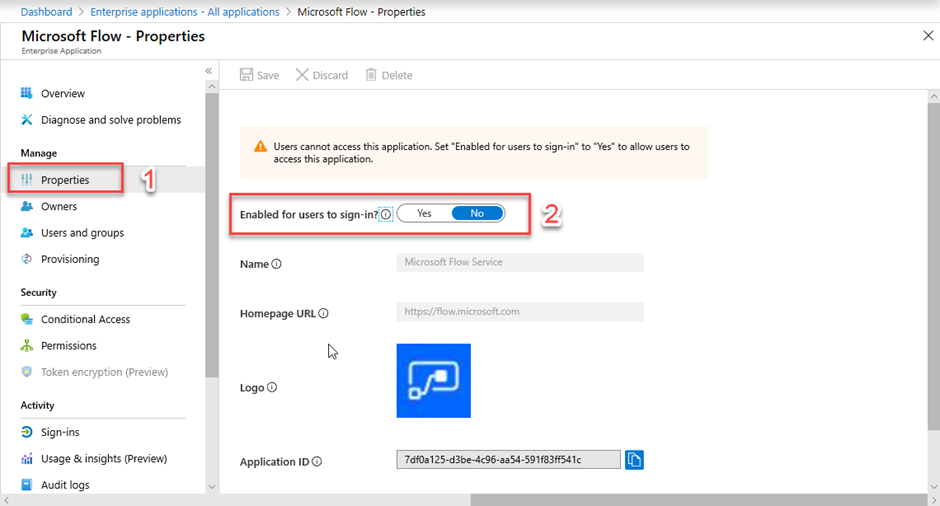Click the sidebar scroll down arrow

coord(212,487)
